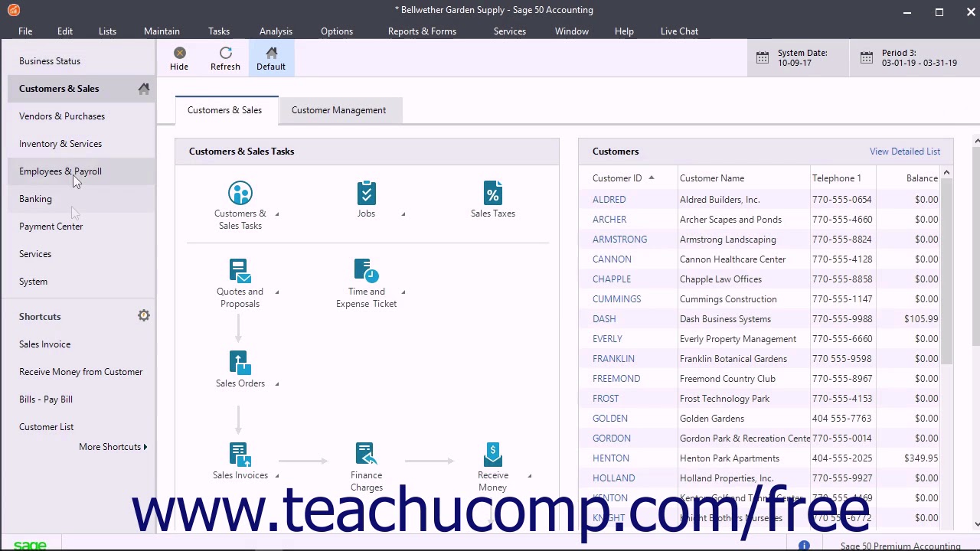Go to Vendors & Purchases

click(62, 116)
